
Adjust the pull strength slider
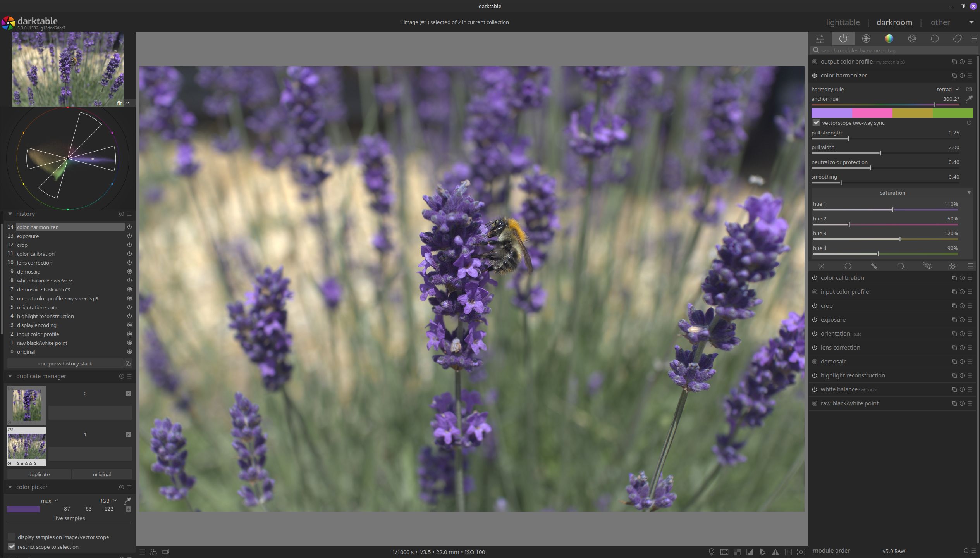848,138
